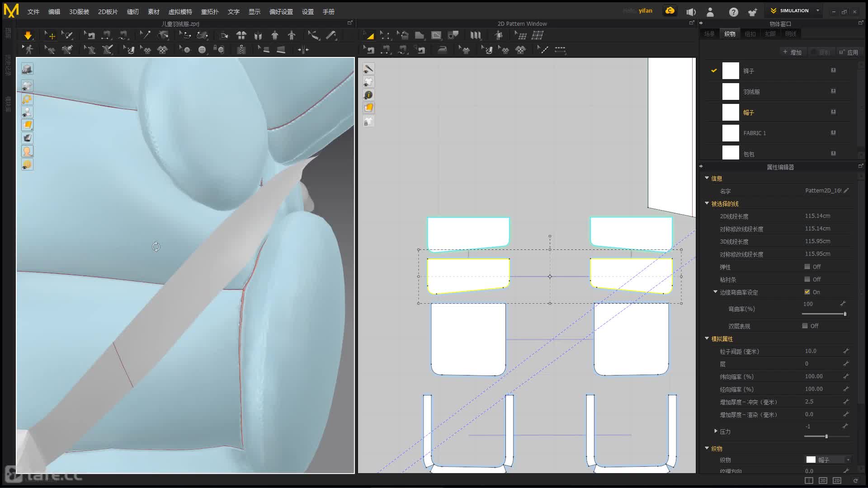Click the Simulate down-arrow icon

tap(28, 35)
